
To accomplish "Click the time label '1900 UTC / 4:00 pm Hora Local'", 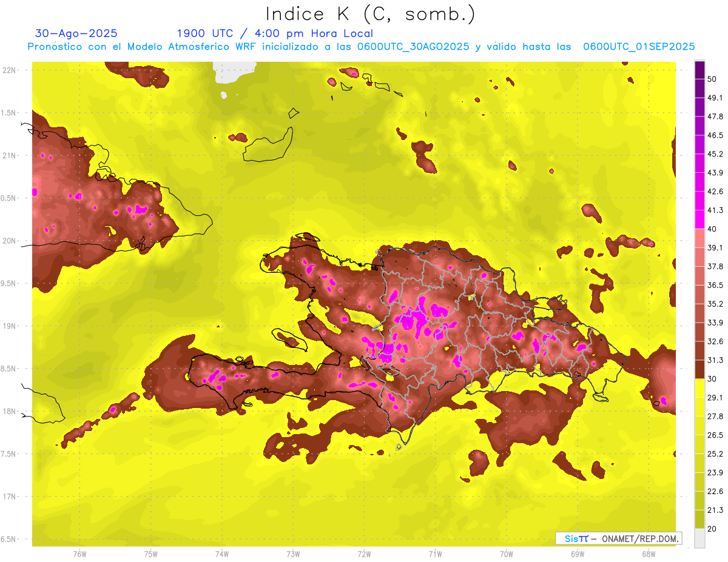I will (x=275, y=33).
